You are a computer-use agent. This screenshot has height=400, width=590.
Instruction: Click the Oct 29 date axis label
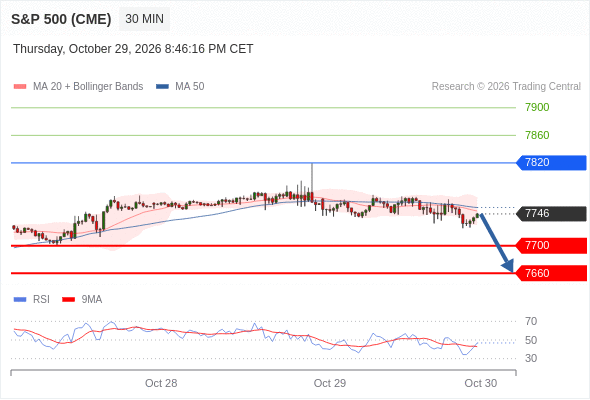click(x=330, y=383)
